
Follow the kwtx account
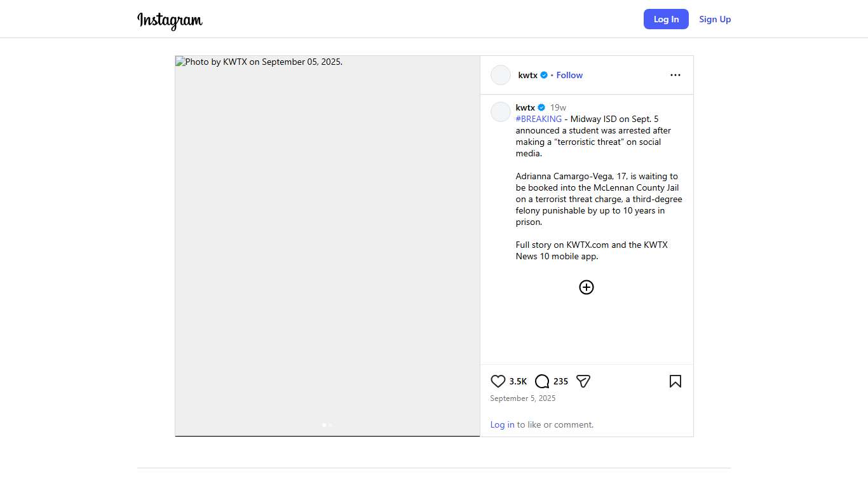coord(569,75)
